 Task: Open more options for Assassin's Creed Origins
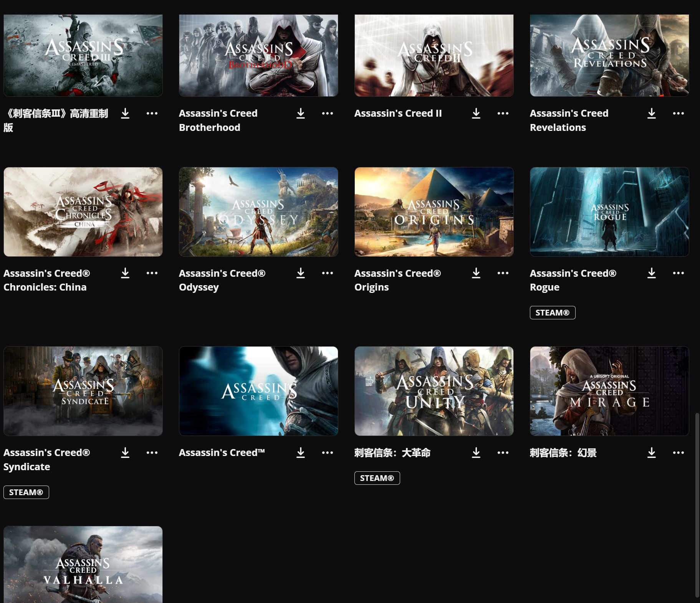pyautogui.click(x=503, y=273)
